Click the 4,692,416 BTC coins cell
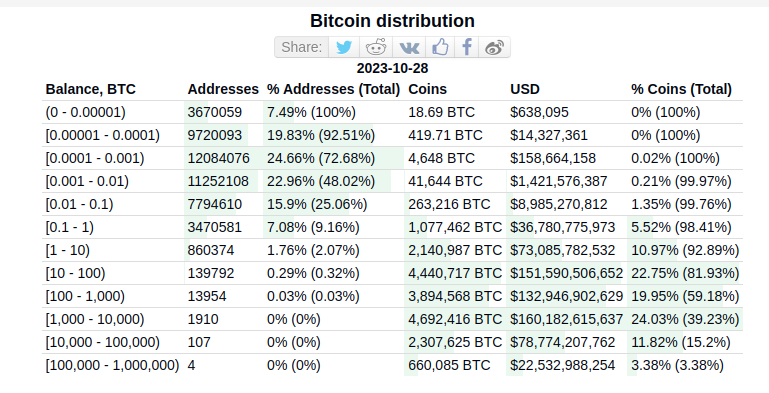The width and height of the screenshot is (769, 393). 455,319
